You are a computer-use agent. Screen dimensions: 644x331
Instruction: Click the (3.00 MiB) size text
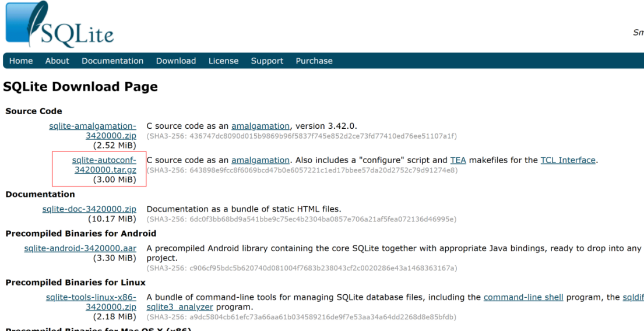tap(115, 179)
